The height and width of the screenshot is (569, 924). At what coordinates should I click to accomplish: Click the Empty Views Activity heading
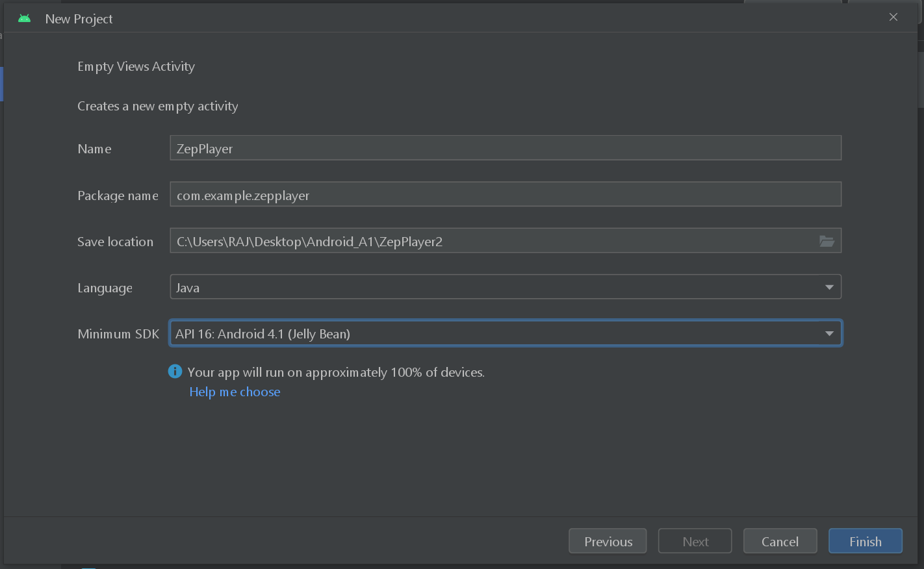(x=136, y=66)
